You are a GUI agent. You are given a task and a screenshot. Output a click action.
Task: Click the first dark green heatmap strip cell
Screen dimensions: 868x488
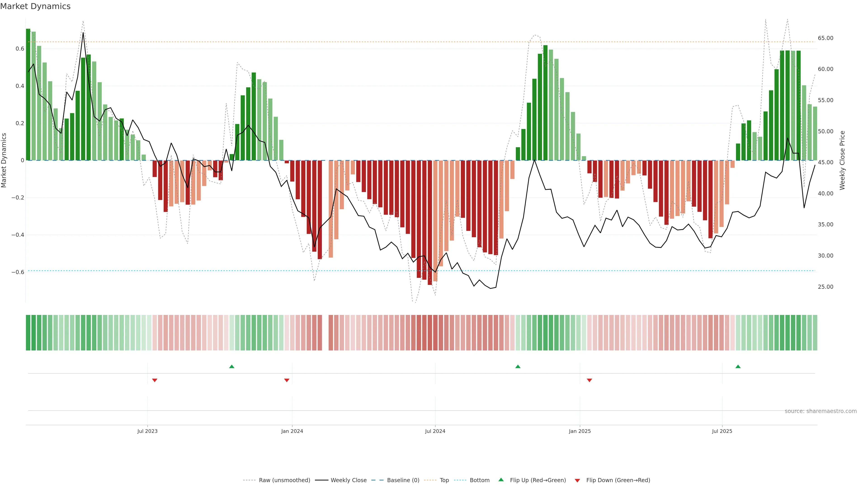tap(28, 332)
